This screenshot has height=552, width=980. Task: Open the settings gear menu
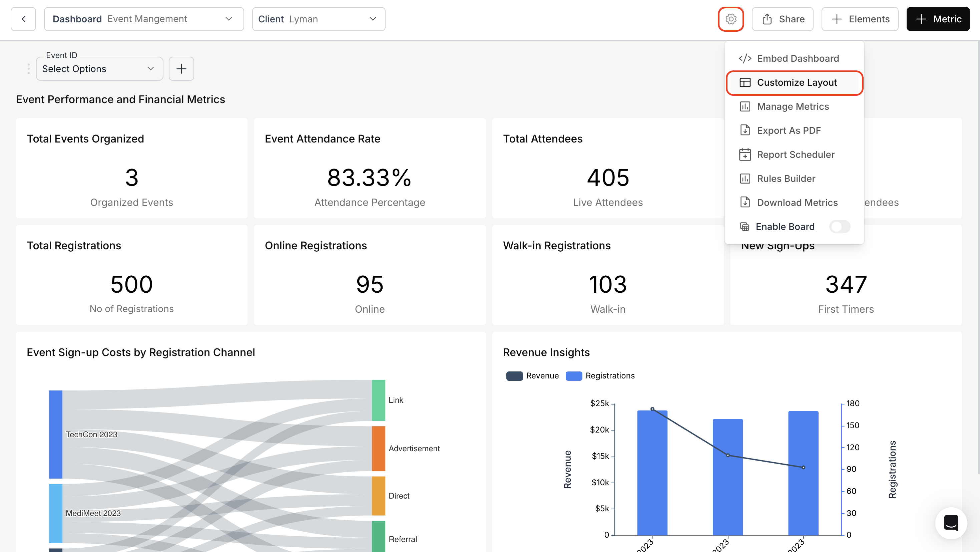pyautogui.click(x=730, y=19)
